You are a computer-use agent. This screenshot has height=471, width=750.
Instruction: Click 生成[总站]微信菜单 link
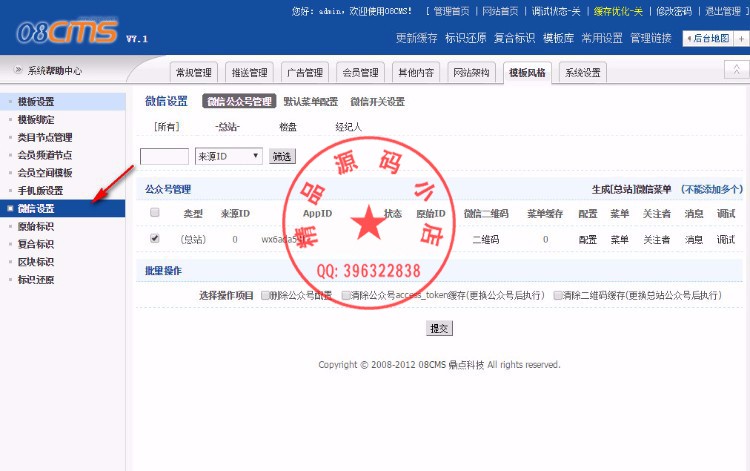(631, 189)
